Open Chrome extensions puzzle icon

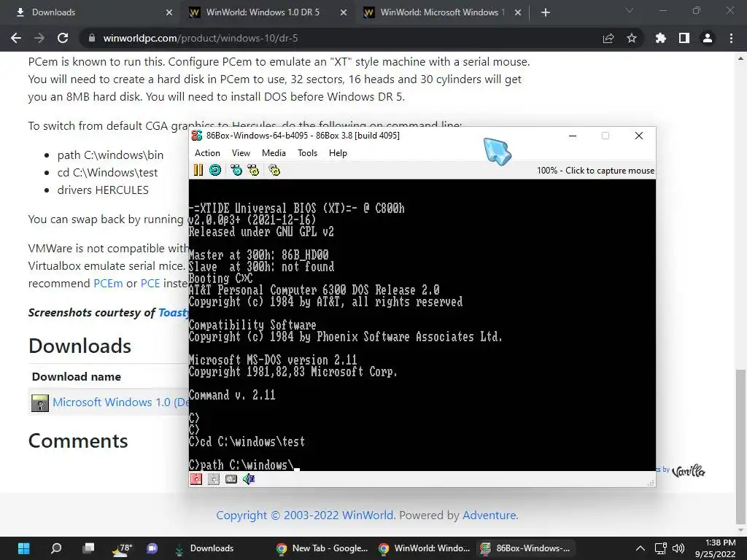661,38
